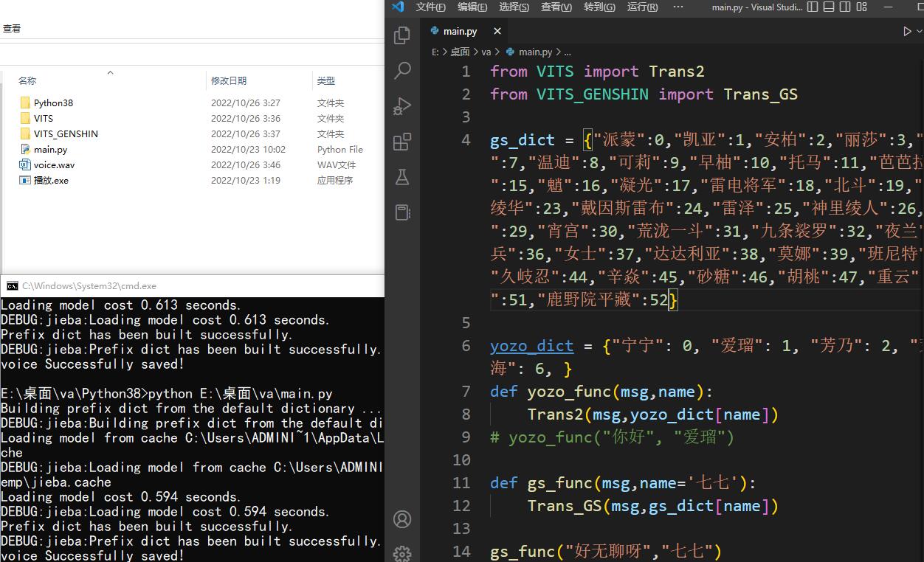Screen dimensions: 924x562
Task: Open the Extensions view
Action: point(402,142)
